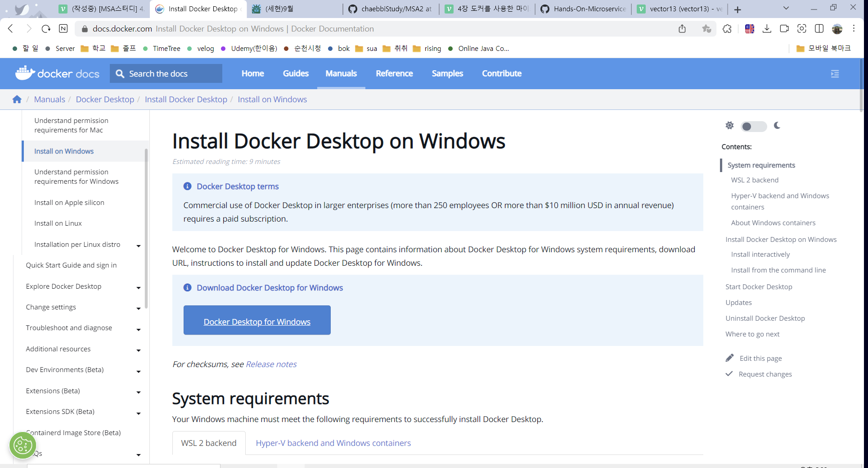Open Understand permission requirements for Windows
The width and height of the screenshot is (868, 468).
pos(76,177)
